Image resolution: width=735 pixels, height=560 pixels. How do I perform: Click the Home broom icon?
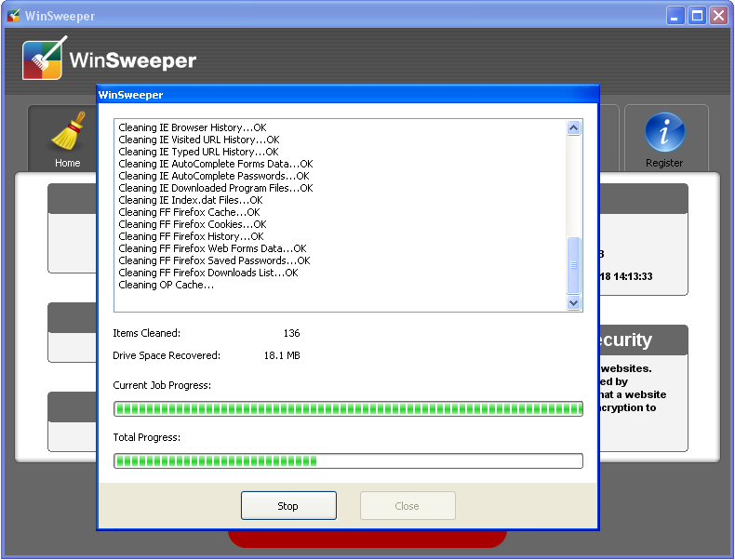point(67,132)
